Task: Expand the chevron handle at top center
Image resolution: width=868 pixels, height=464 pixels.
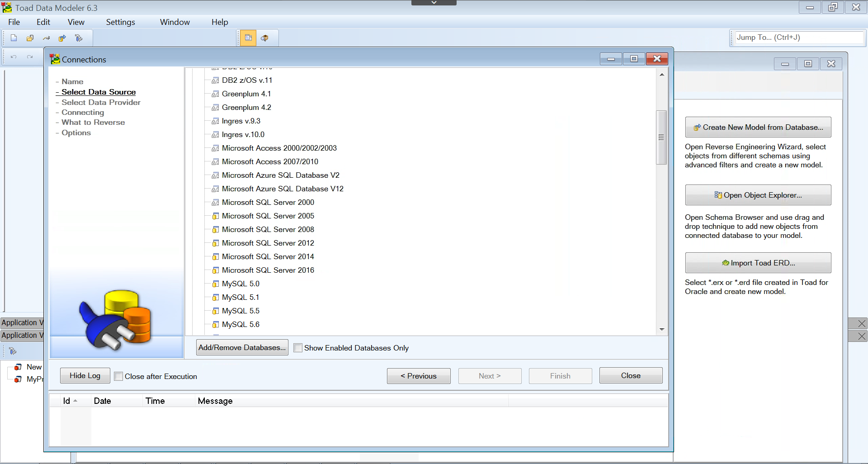Action: click(x=434, y=3)
